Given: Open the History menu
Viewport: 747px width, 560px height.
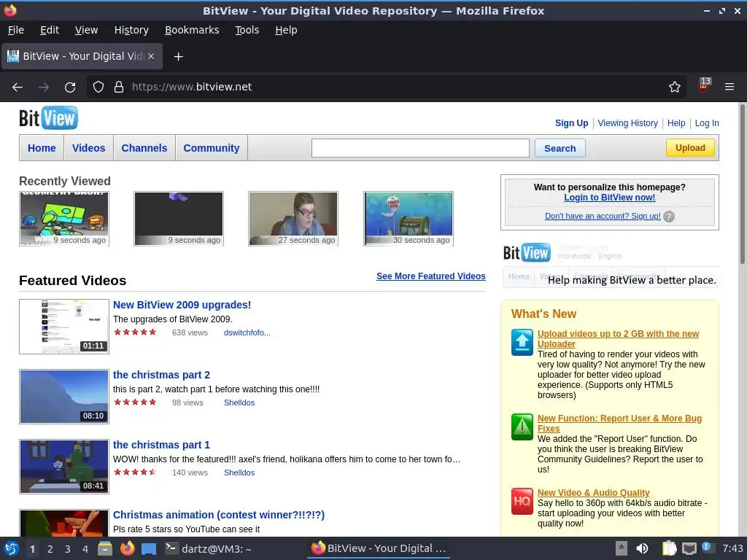Looking at the screenshot, I should pos(131,30).
